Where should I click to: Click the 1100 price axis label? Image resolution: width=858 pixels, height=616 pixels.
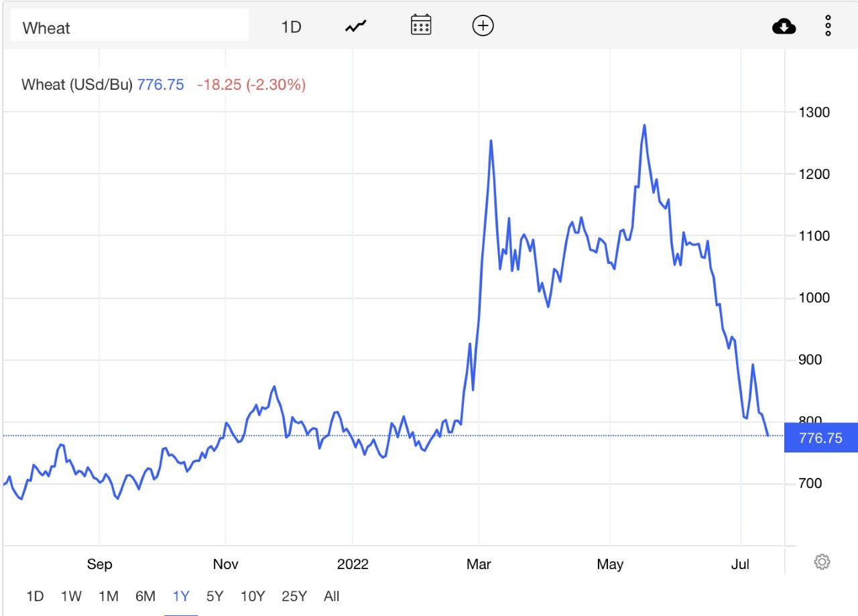pyautogui.click(x=814, y=236)
